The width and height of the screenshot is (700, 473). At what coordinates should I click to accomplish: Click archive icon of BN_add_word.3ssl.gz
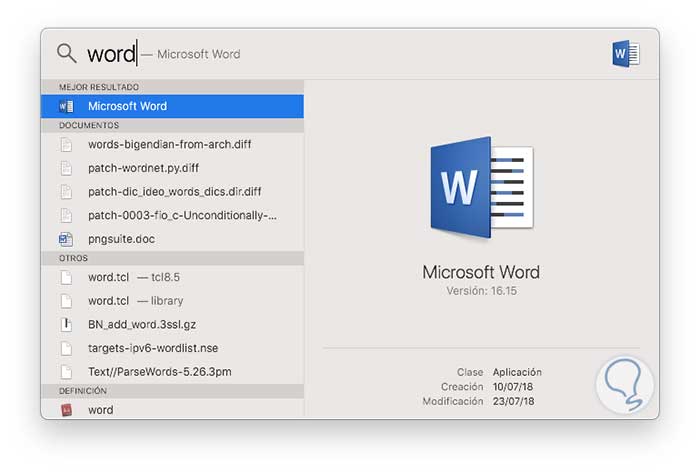pos(66,325)
